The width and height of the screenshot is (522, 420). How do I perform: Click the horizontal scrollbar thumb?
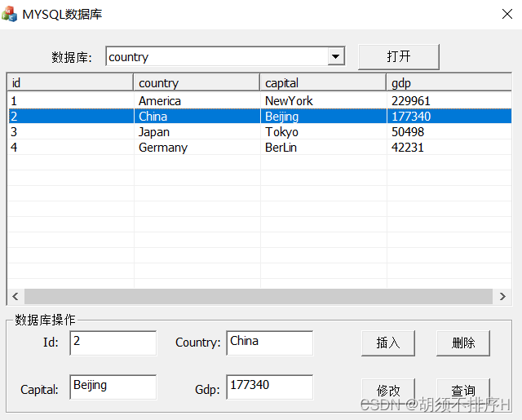[259, 296]
